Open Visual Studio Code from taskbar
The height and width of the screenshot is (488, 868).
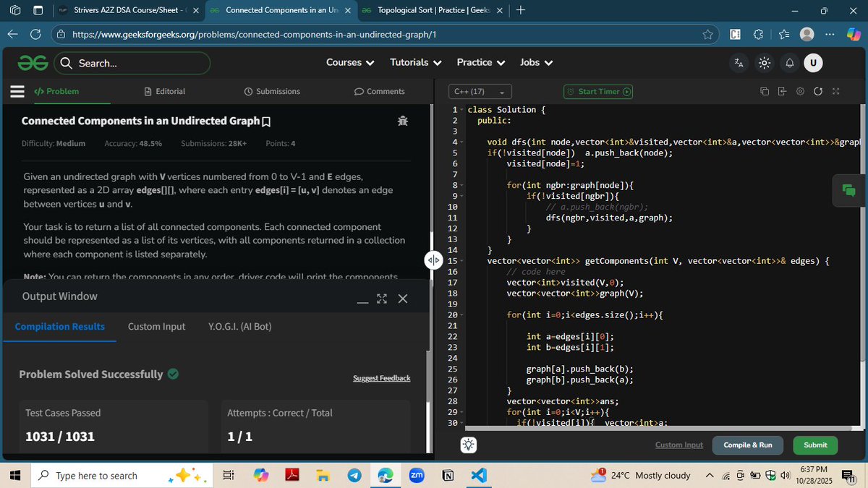click(479, 475)
